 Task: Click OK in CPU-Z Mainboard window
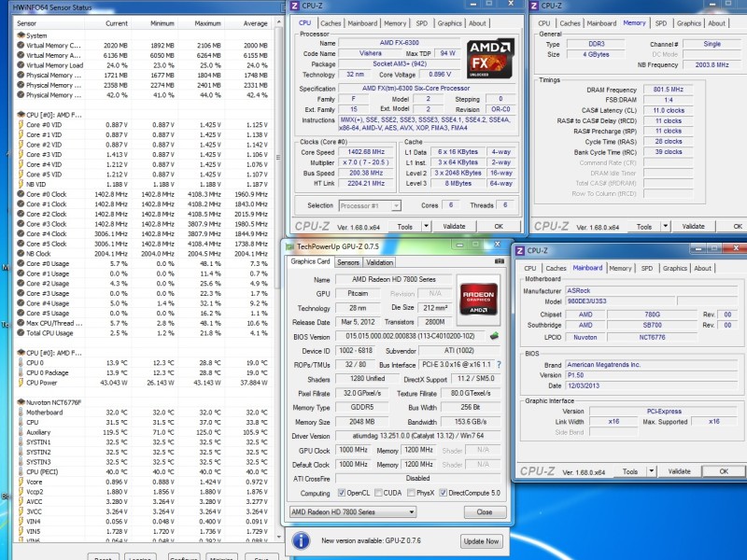(724, 471)
